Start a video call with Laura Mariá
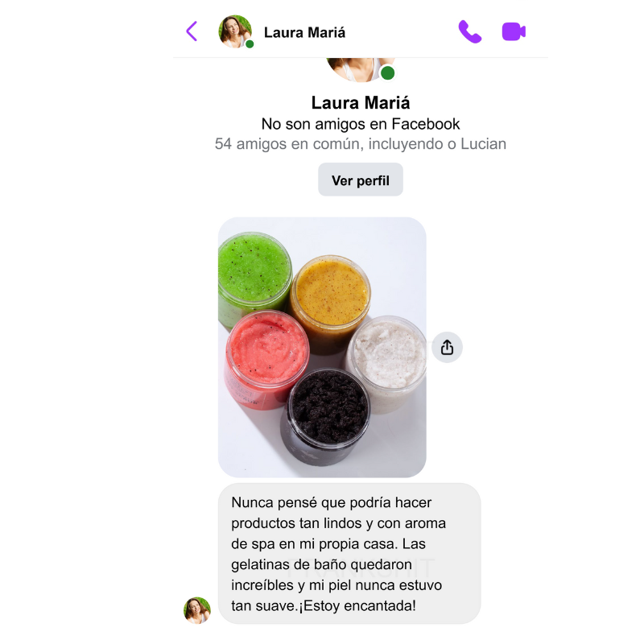The image size is (644, 644). pos(514,31)
